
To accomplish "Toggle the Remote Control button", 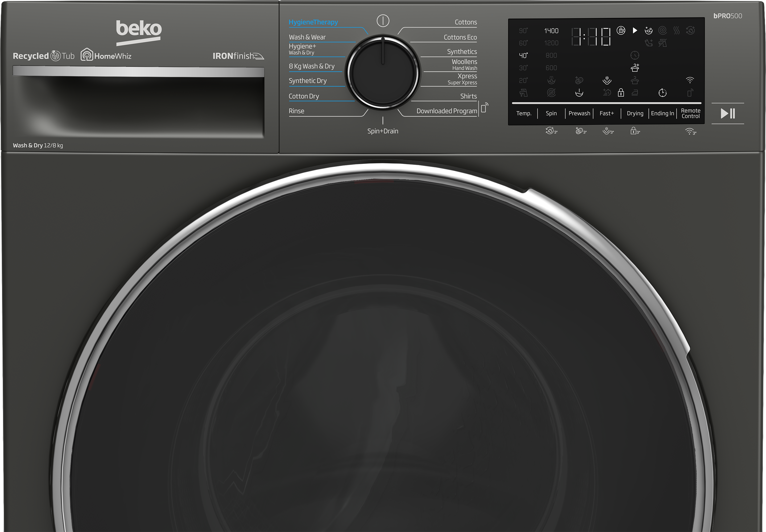I will [x=690, y=113].
